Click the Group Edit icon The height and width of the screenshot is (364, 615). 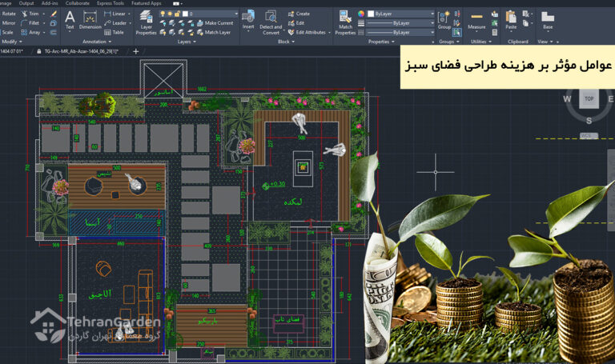(x=457, y=23)
